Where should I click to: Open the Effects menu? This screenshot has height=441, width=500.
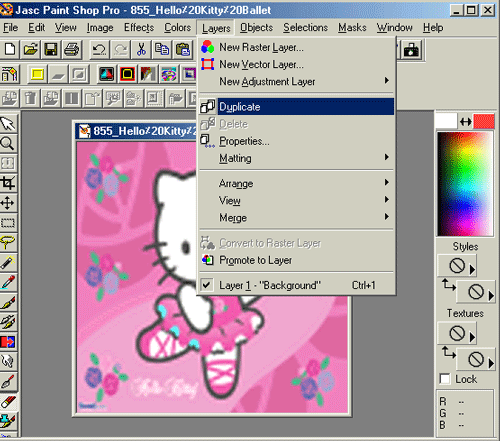coord(139,27)
